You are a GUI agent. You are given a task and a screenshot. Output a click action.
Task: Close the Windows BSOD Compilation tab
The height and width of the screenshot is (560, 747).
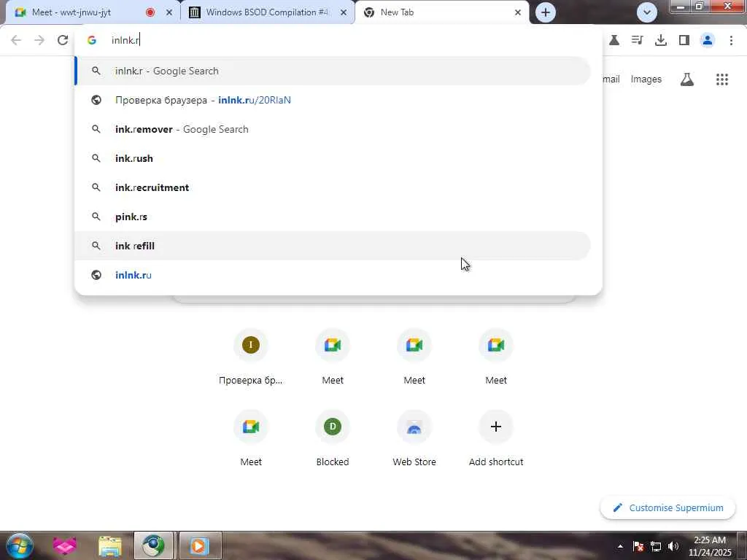344,13
